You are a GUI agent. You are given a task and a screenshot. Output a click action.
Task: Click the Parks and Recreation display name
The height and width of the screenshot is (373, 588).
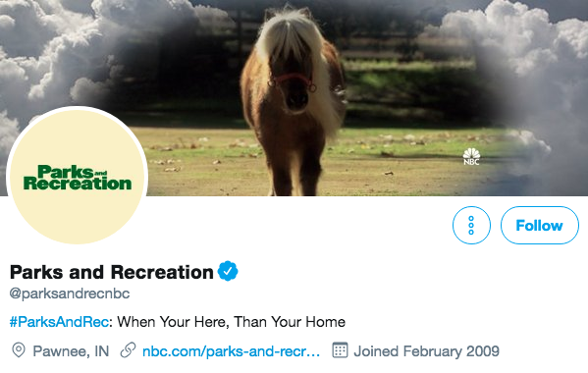coord(111,272)
